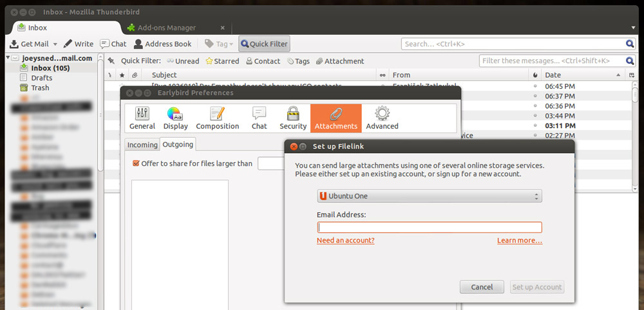
Task: Sort by attachment paperclip column header
Action: point(134,75)
